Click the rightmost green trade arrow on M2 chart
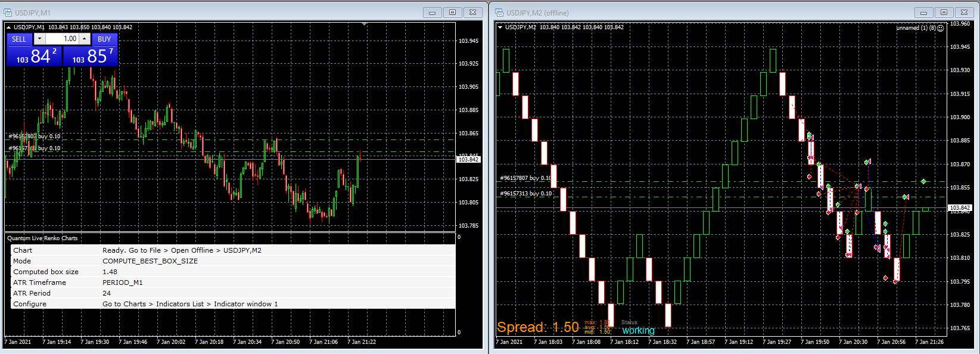 923,181
